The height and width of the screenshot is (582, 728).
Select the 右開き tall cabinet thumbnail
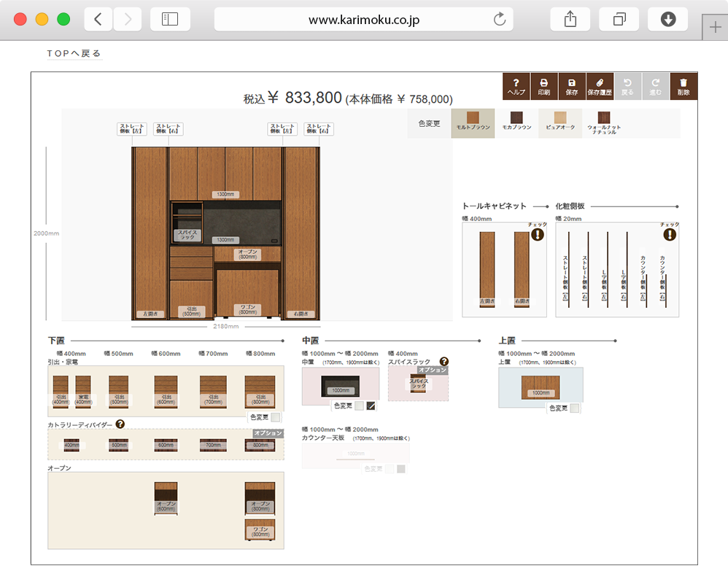[521, 269]
